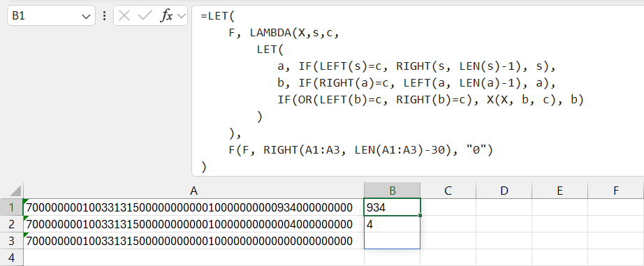Click cell A2 ending in 4000000000
Screen dimensions: 644x266
[x=194, y=224]
